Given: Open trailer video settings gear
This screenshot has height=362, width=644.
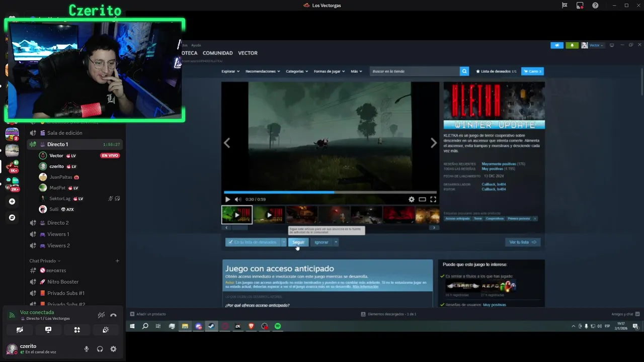Looking at the screenshot, I should tap(412, 199).
